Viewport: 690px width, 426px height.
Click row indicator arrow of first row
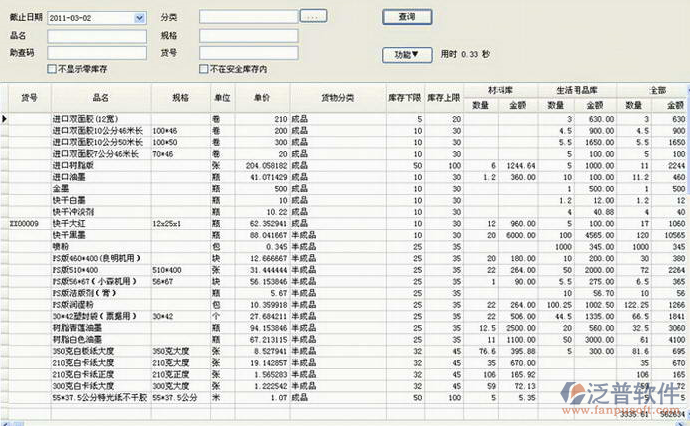pyautogui.click(x=5, y=119)
